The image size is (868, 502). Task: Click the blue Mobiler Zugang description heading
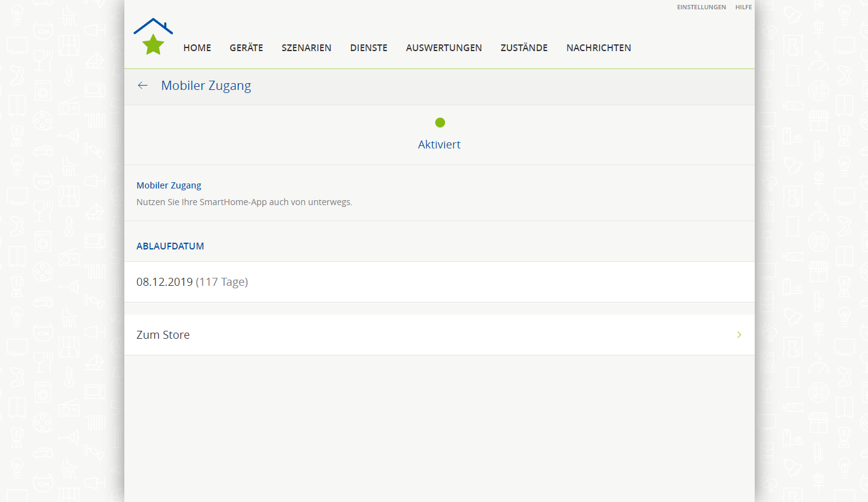[x=169, y=185]
